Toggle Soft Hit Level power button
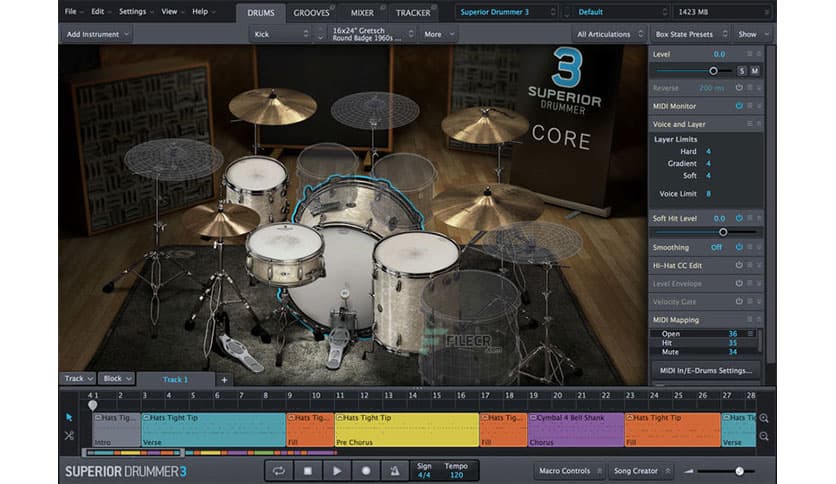This screenshot has height=484, width=836. (739, 218)
